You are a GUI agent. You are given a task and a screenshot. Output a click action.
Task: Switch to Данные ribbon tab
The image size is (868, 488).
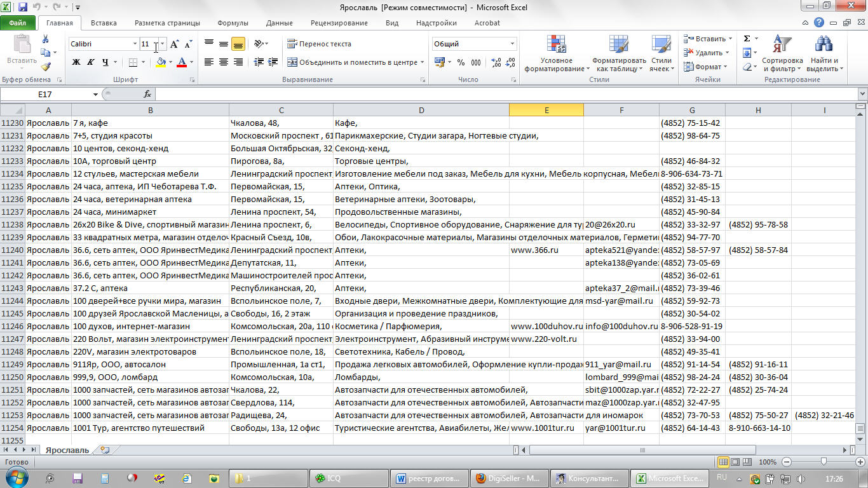[x=280, y=23]
